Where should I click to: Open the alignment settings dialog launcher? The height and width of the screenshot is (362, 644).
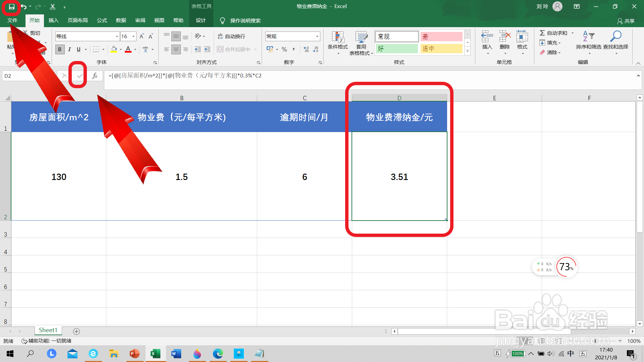[259, 63]
